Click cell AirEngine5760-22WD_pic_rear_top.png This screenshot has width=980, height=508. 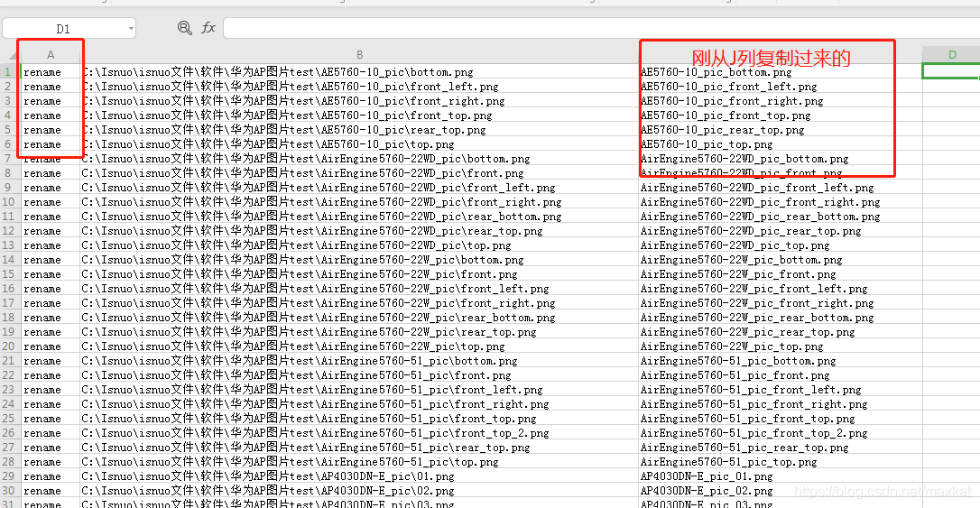coord(781,231)
